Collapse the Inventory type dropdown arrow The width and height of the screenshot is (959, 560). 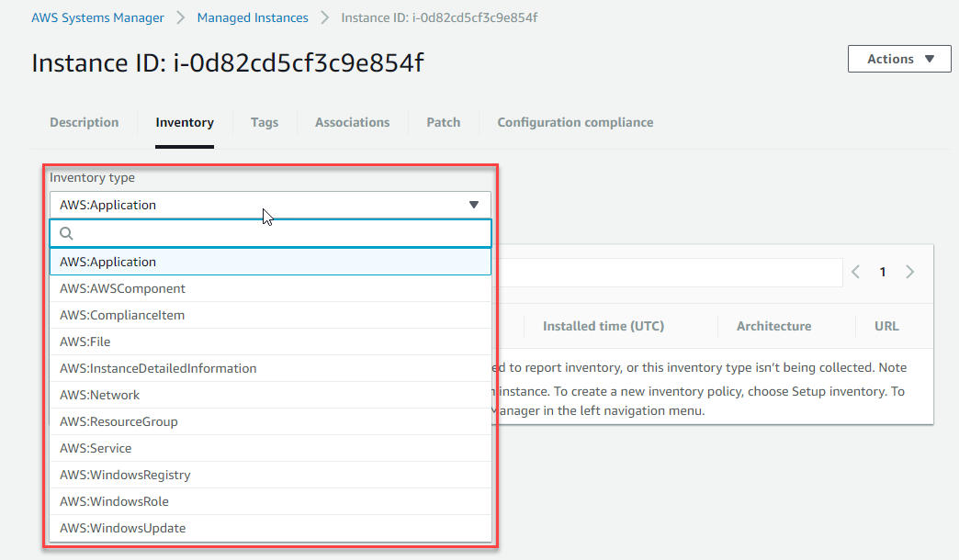[473, 205]
